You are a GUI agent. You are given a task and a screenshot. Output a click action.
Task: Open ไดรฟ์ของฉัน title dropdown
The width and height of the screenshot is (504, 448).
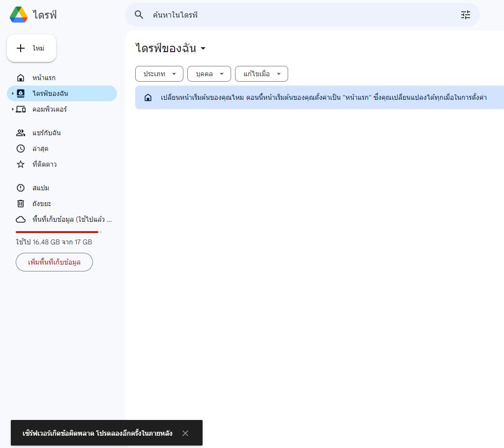[171, 48]
